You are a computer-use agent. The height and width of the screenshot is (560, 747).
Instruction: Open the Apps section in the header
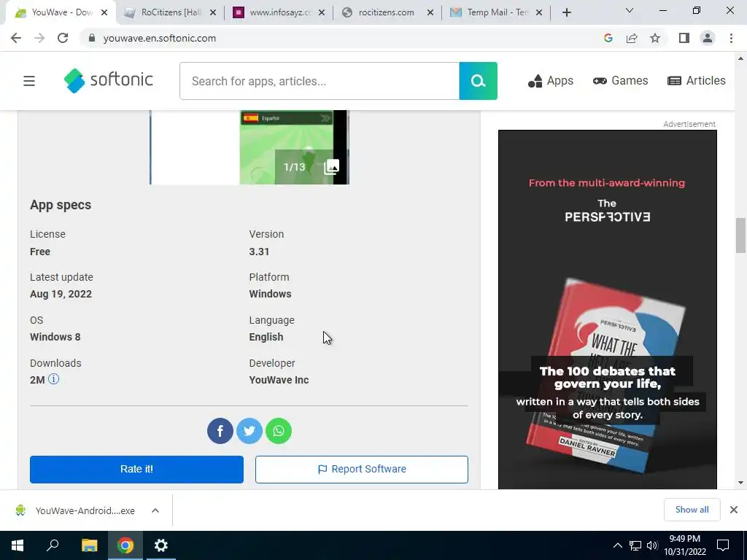(x=551, y=81)
